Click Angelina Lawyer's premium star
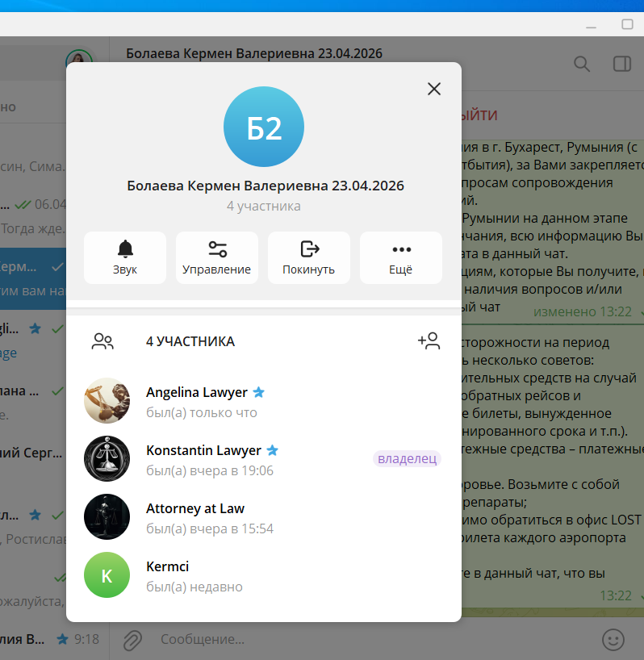 (x=258, y=392)
